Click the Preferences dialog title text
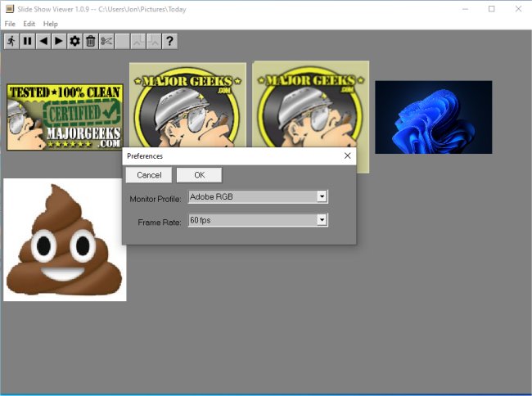532x396 pixels. [145, 156]
